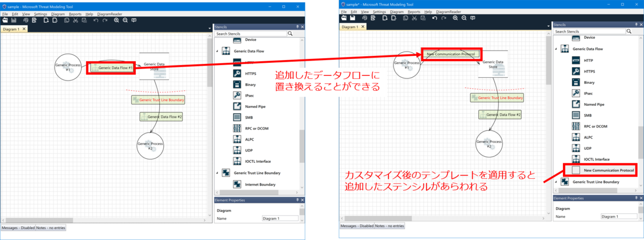Image resolution: width=644 pixels, height=240 pixels.
Task: Open Diagram menu in right window
Action: [x=397, y=11]
